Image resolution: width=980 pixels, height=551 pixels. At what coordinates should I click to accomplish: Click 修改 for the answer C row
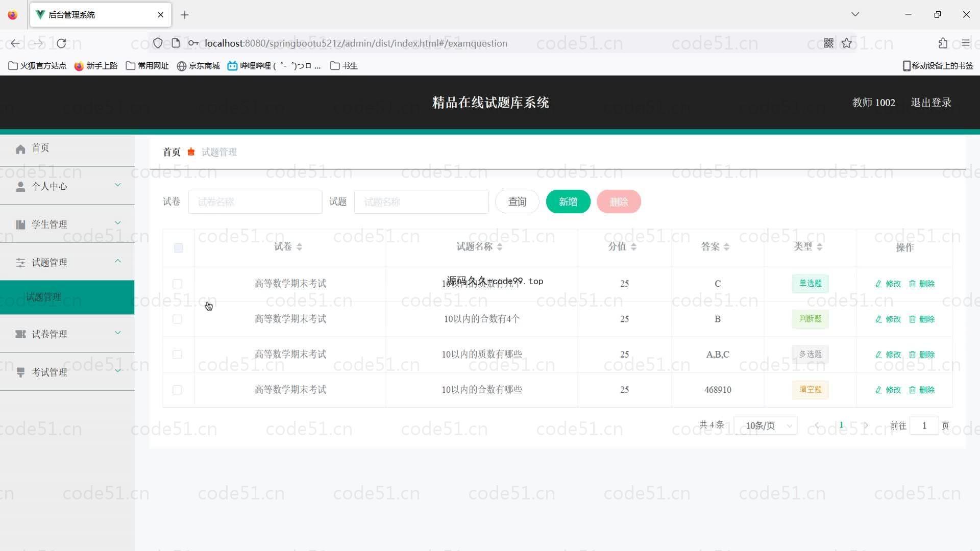(x=888, y=284)
